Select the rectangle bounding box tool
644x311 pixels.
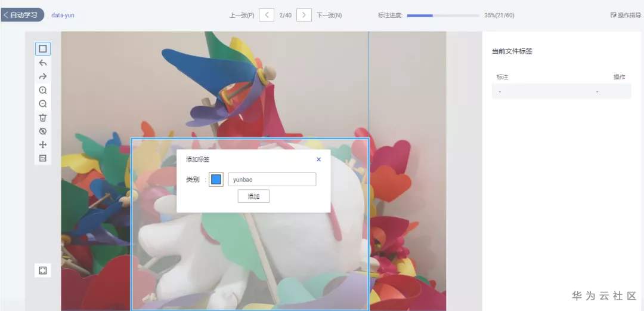pyautogui.click(x=43, y=48)
